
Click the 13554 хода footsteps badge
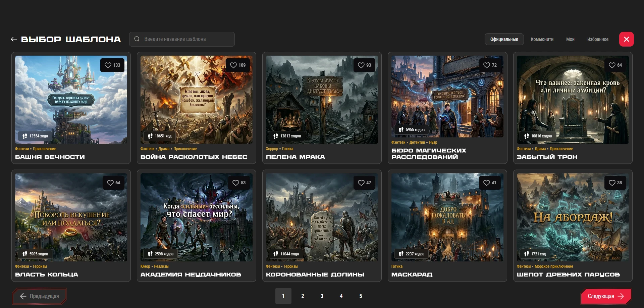point(35,136)
